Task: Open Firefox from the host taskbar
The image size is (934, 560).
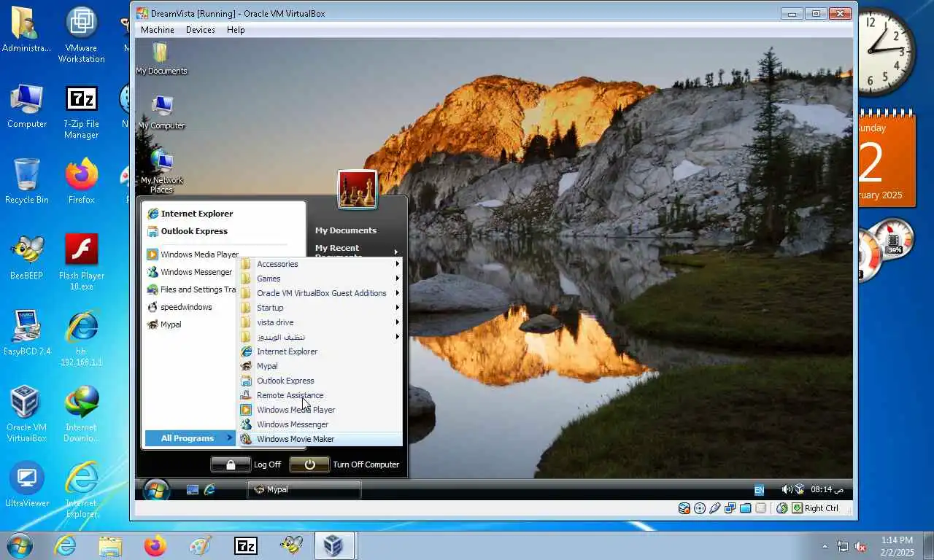Action: [155, 545]
